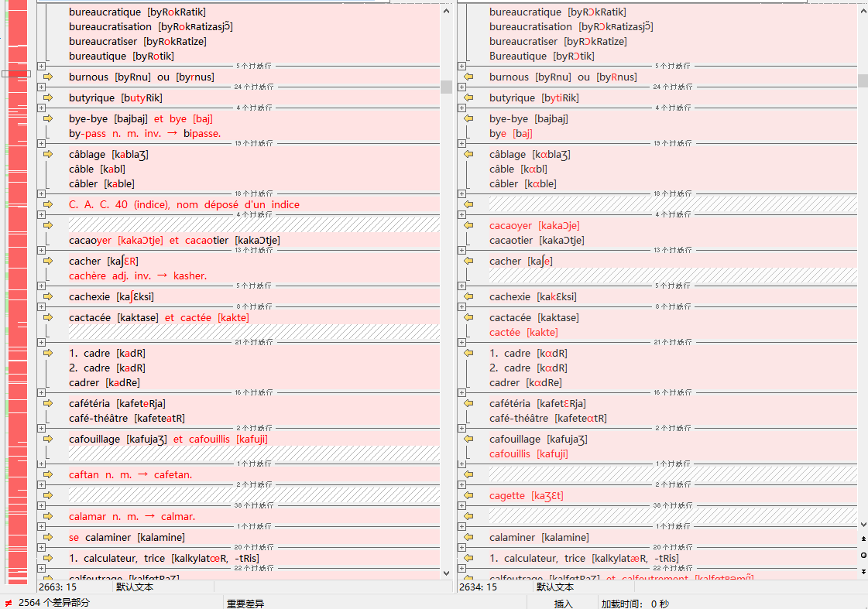Copy right cachexie line to left
This screenshot has height=609, width=868.
click(x=468, y=297)
